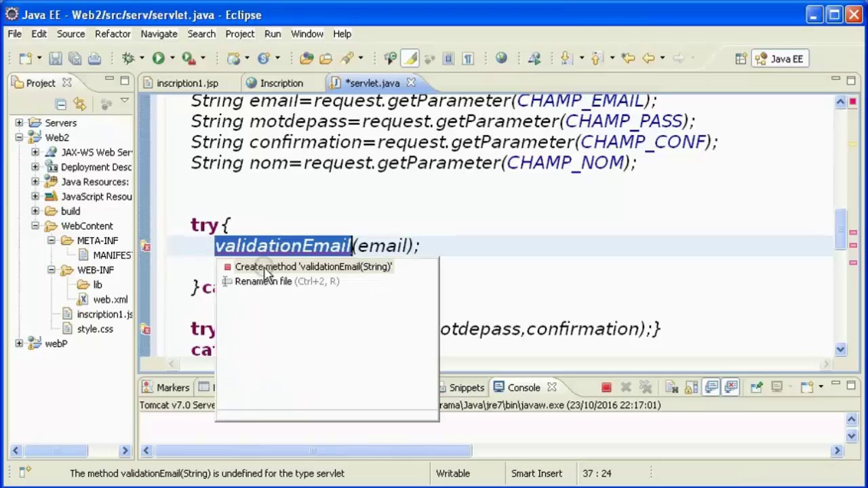Click the bottom horizontal scrollbar thumb
Viewport: 868px width, 488px height.
[313, 451]
